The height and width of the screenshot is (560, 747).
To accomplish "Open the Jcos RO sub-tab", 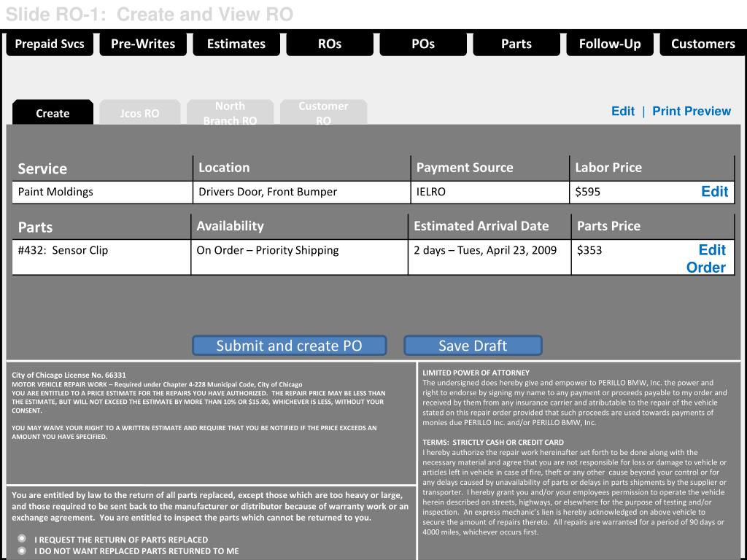I will pos(139,113).
